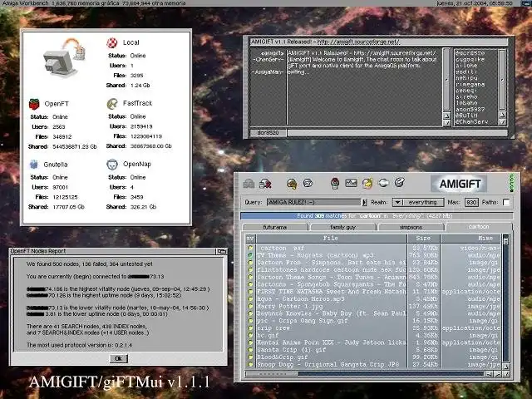Click the speech-bubble chat icon in AMIGIFT toolbar

(308, 183)
